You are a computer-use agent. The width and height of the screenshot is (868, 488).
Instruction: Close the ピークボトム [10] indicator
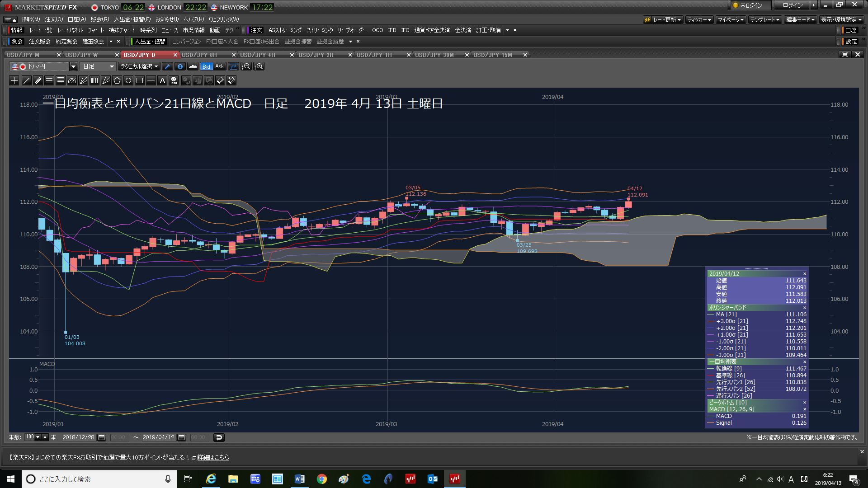point(804,403)
